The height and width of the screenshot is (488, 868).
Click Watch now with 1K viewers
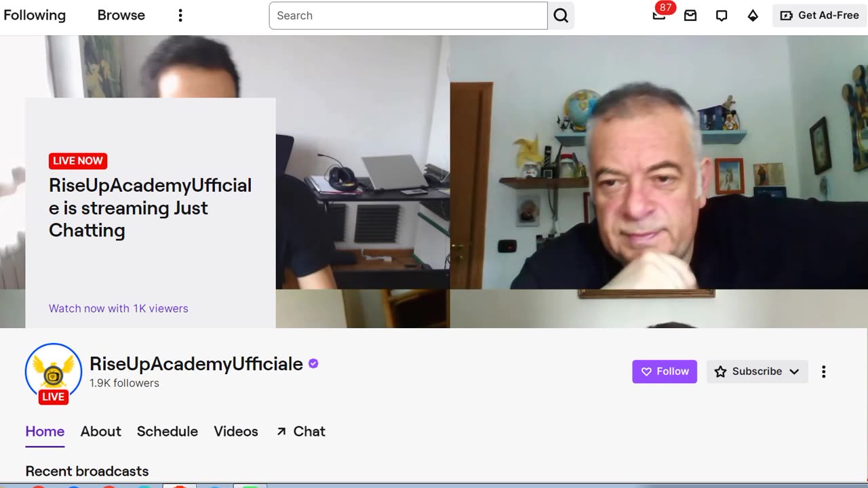click(x=119, y=308)
